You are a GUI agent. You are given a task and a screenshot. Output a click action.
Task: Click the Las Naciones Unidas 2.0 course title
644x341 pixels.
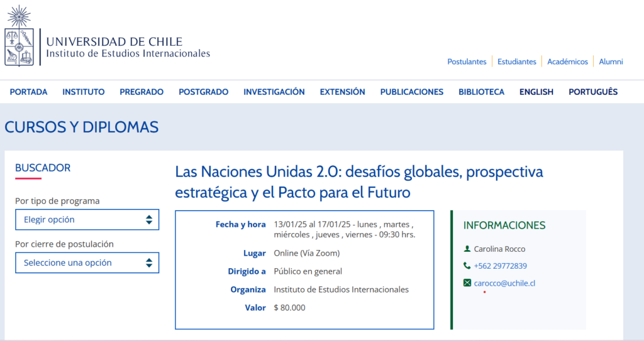pos(359,181)
